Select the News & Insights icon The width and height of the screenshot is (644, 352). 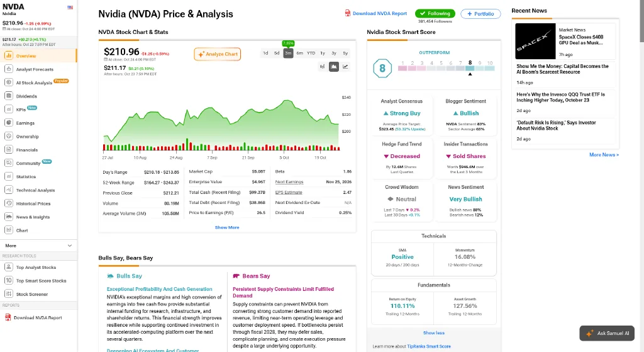pyautogui.click(x=9, y=217)
